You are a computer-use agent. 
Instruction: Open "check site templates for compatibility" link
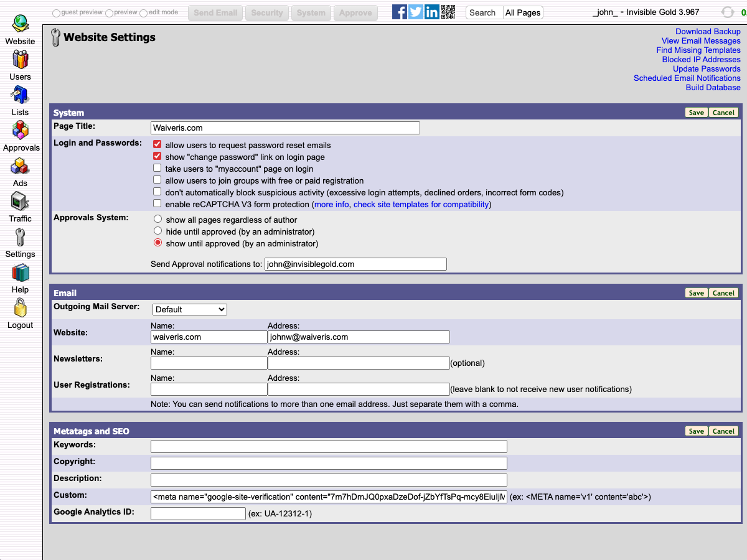[x=421, y=205]
